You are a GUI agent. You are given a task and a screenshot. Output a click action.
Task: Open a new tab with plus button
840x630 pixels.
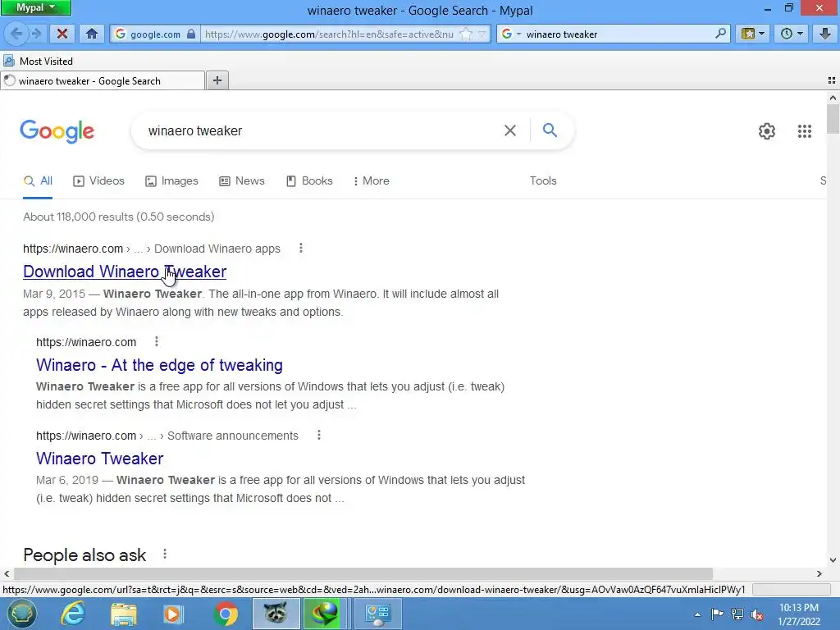217,80
